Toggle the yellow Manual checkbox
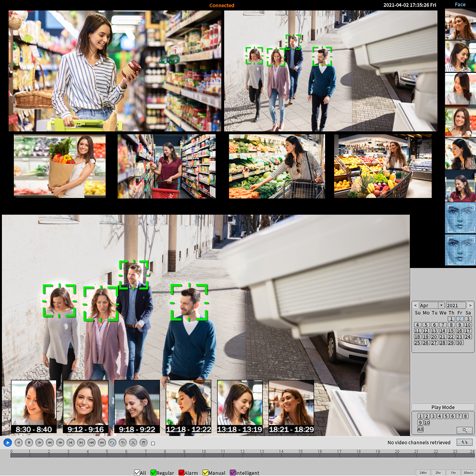The height and width of the screenshot is (476, 476). point(206,473)
